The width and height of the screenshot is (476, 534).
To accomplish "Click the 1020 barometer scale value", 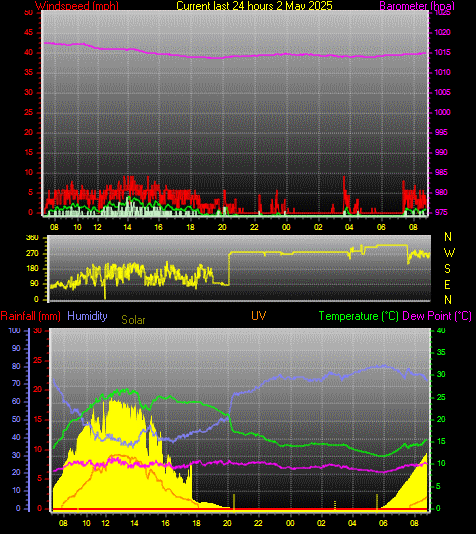I will click(x=443, y=32).
